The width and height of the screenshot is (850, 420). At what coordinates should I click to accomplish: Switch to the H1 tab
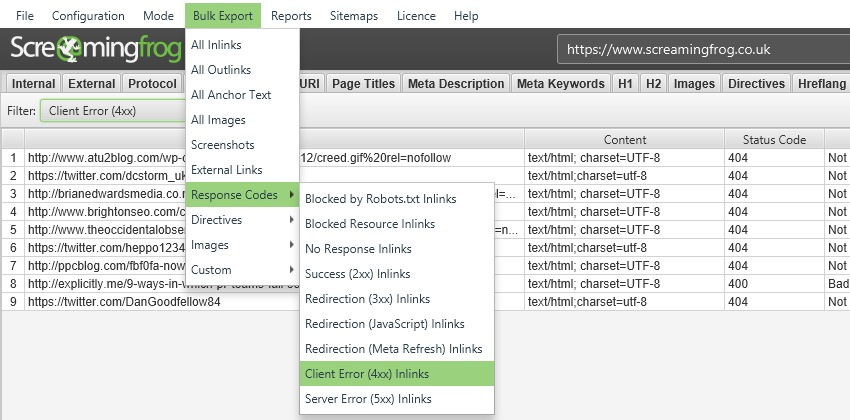click(x=625, y=83)
